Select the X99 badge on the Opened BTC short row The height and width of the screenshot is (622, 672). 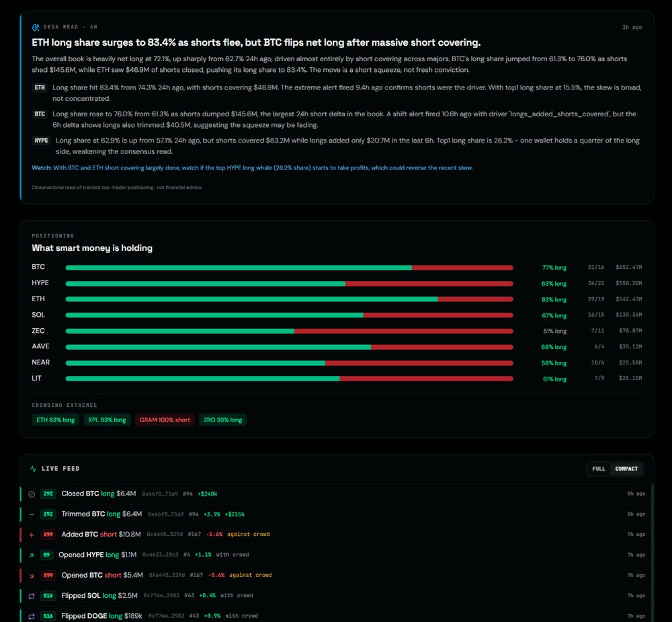(x=48, y=575)
